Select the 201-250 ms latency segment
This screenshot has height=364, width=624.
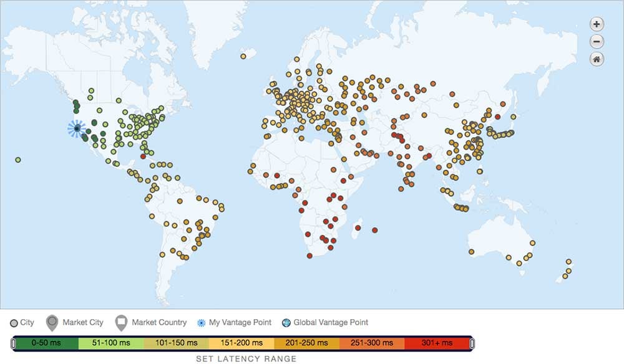pyautogui.click(x=307, y=343)
